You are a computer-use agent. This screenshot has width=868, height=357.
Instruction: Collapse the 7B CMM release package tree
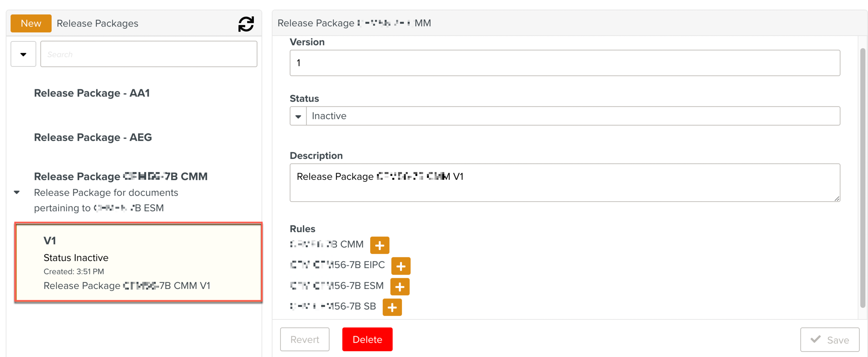pos(17,192)
